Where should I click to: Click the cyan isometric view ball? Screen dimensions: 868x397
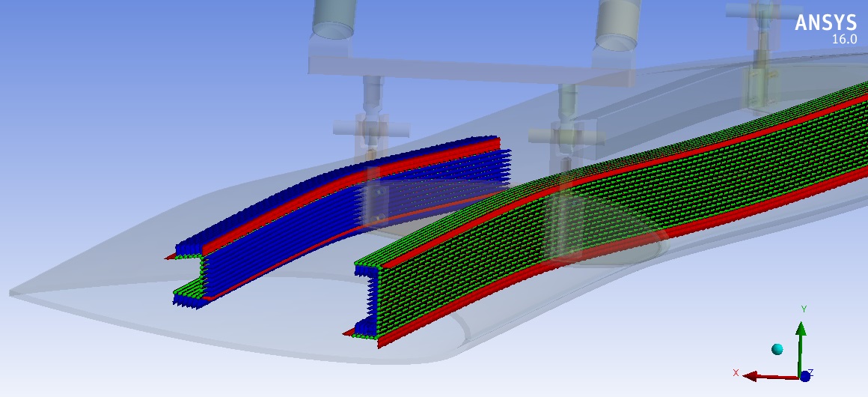(777, 349)
